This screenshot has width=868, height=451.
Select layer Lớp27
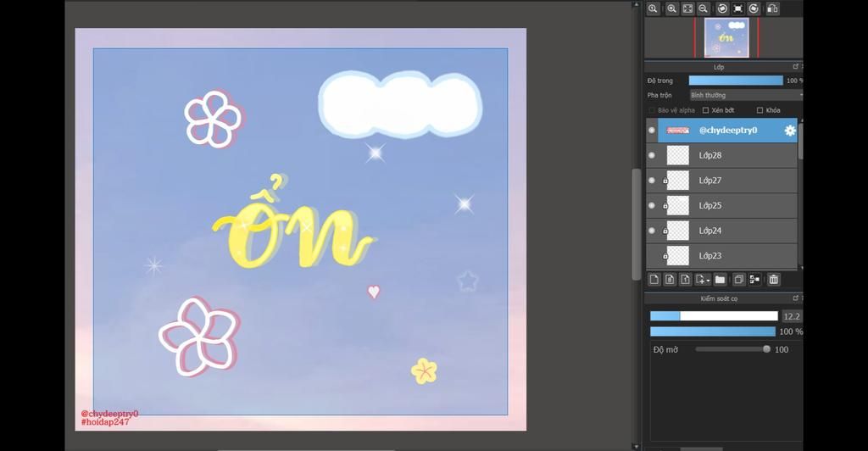(722, 181)
